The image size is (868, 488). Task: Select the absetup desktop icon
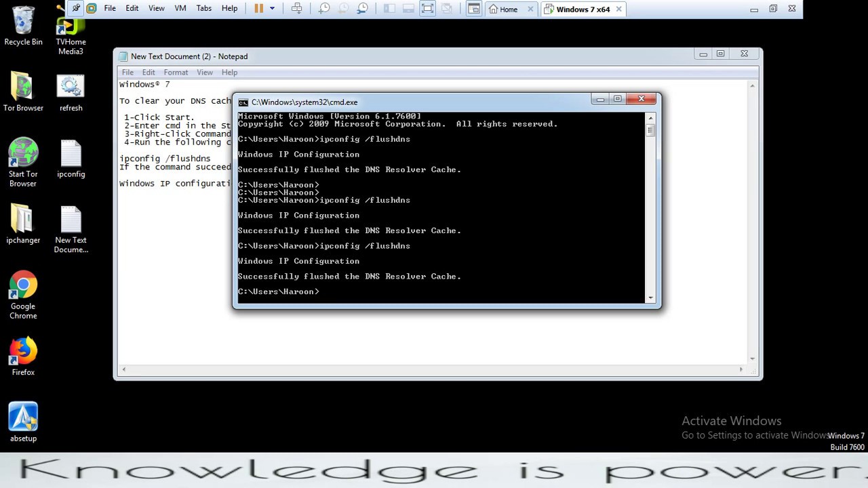[x=23, y=422]
